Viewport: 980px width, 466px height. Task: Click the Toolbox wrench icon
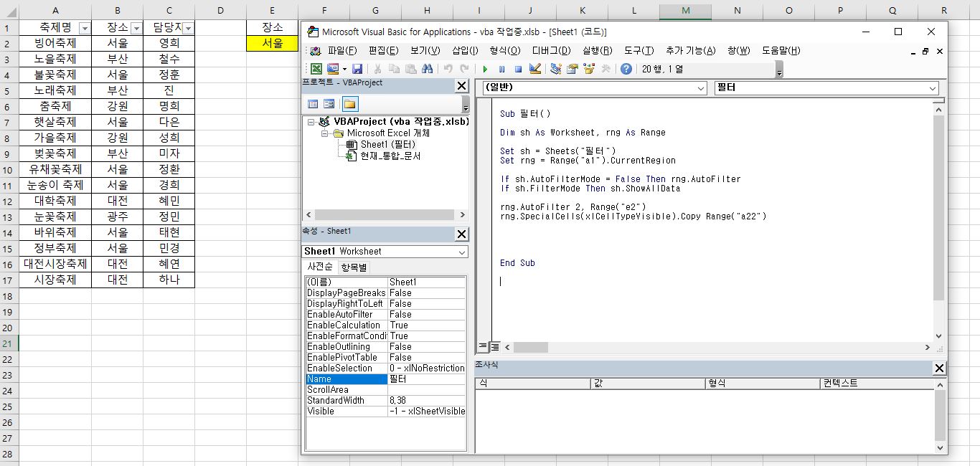click(x=606, y=69)
